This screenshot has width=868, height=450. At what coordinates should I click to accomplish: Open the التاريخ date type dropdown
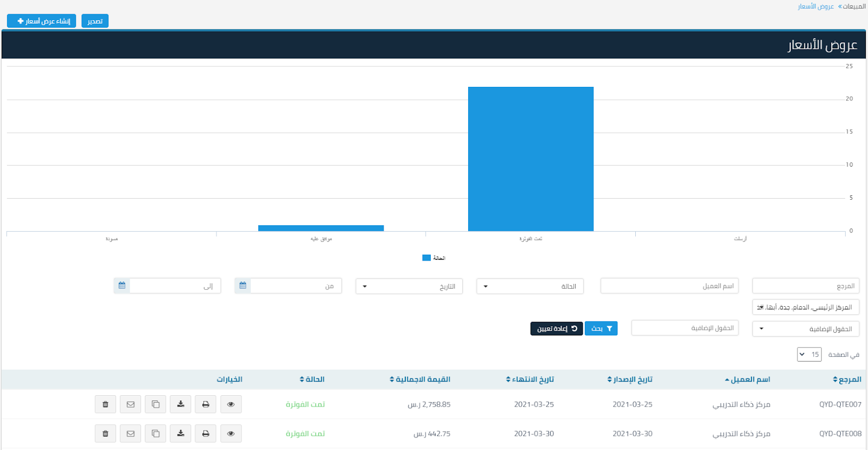[409, 286]
